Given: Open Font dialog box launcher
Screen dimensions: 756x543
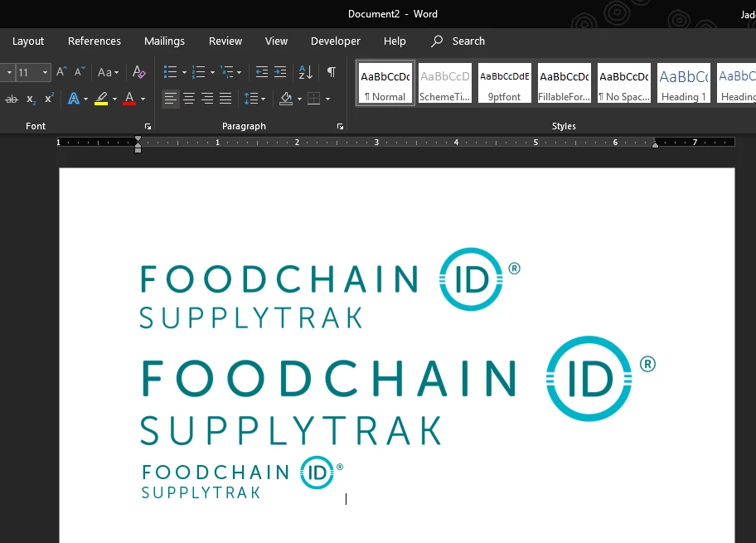Looking at the screenshot, I should click(148, 126).
